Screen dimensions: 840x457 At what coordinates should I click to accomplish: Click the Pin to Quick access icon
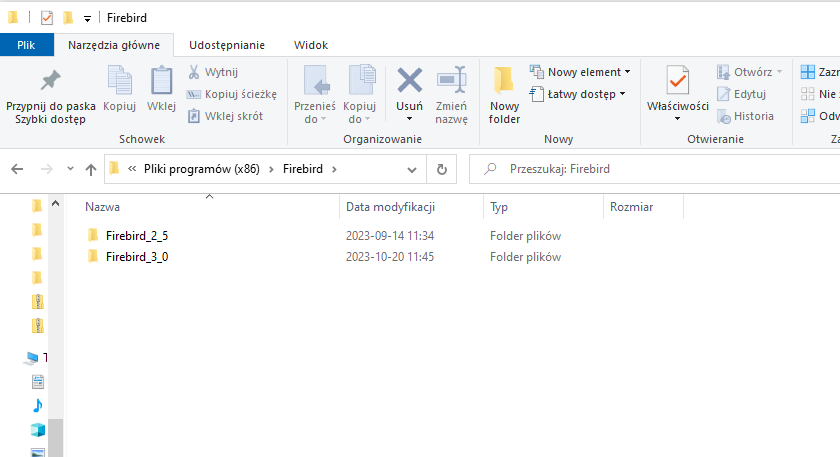click(x=50, y=80)
